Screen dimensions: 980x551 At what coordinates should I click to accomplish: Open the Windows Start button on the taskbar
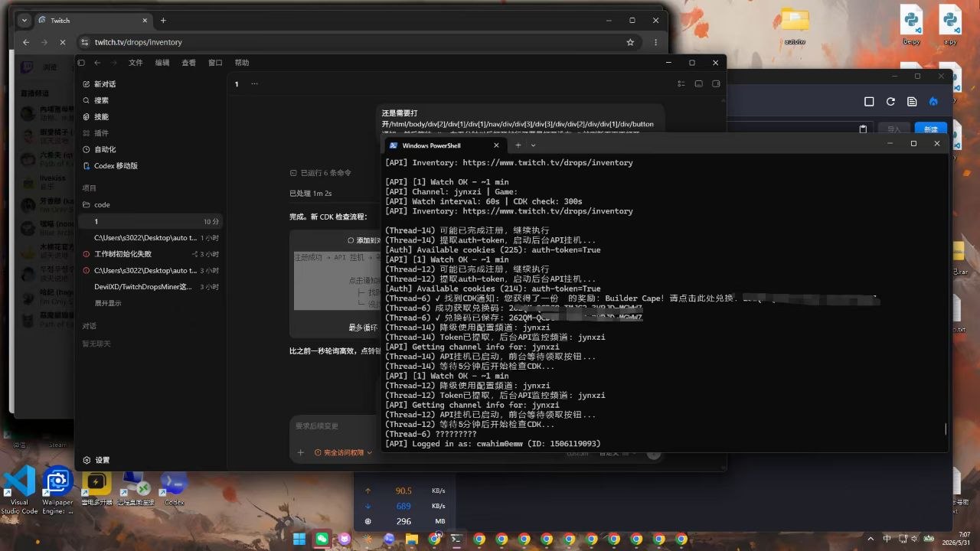(x=299, y=539)
